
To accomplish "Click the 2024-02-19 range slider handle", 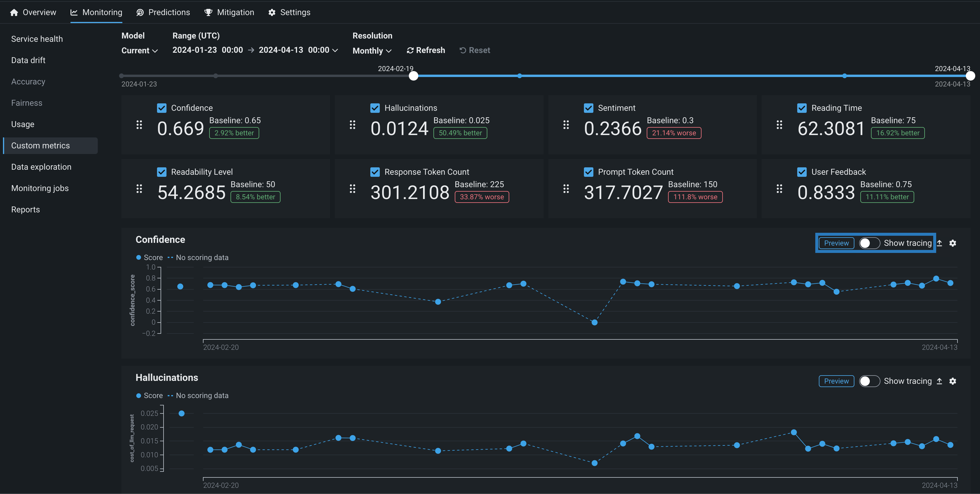I will (413, 76).
